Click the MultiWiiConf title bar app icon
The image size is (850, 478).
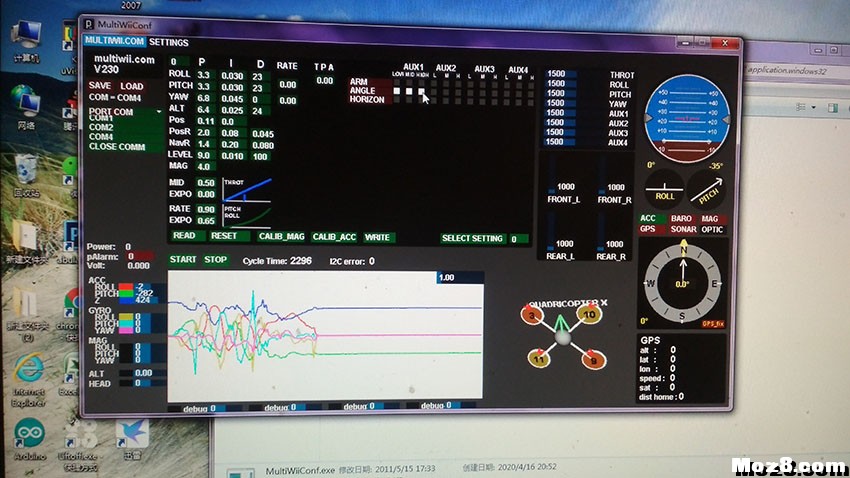pyautogui.click(x=89, y=24)
